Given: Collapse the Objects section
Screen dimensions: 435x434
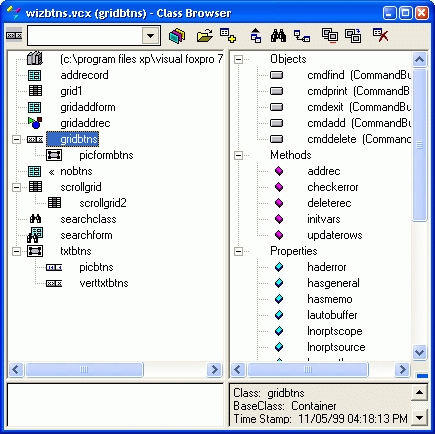Looking at the screenshot, I should tap(238, 59).
